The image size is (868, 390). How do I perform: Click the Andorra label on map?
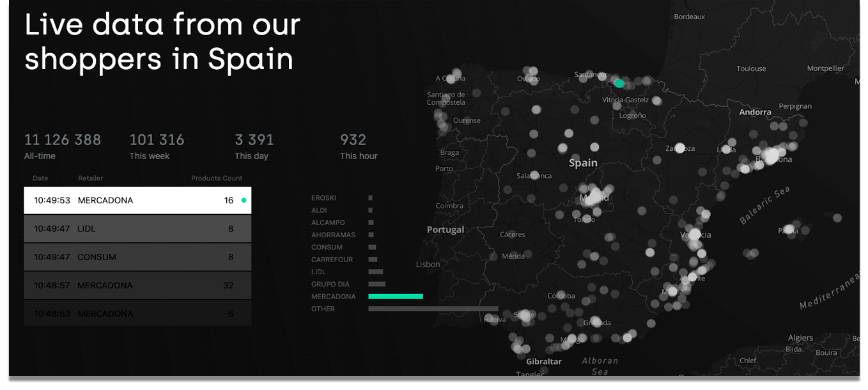755,112
